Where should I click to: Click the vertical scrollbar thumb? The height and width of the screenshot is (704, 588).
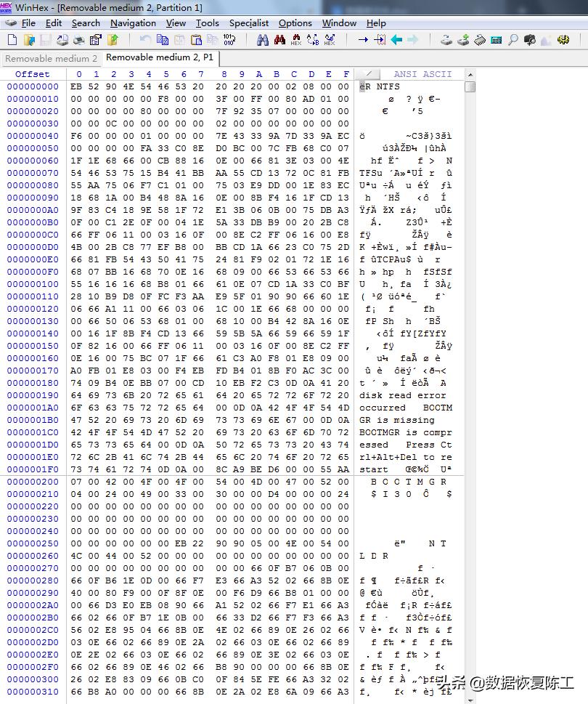coord(470,86)
